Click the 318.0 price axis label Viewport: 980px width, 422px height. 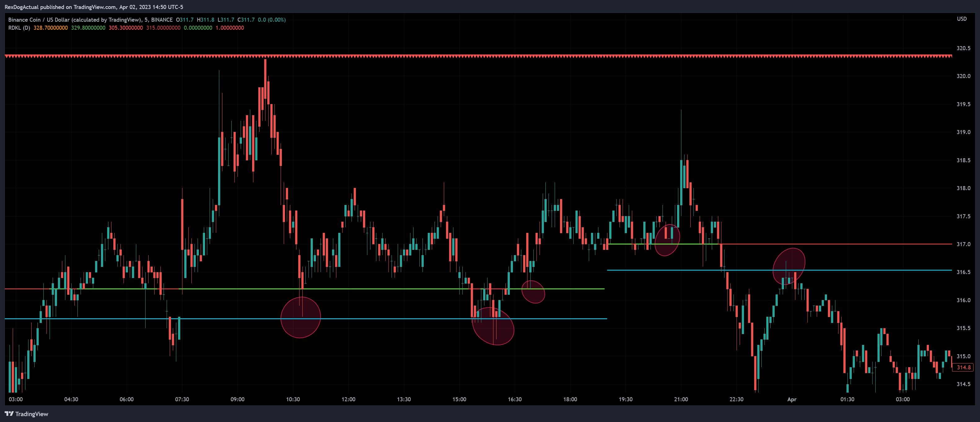963,188
